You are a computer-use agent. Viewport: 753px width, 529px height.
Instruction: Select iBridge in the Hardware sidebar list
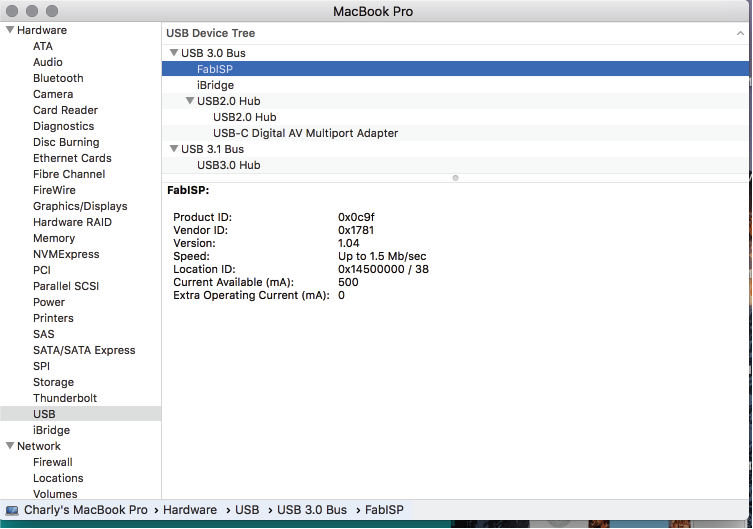pos(51,430)
